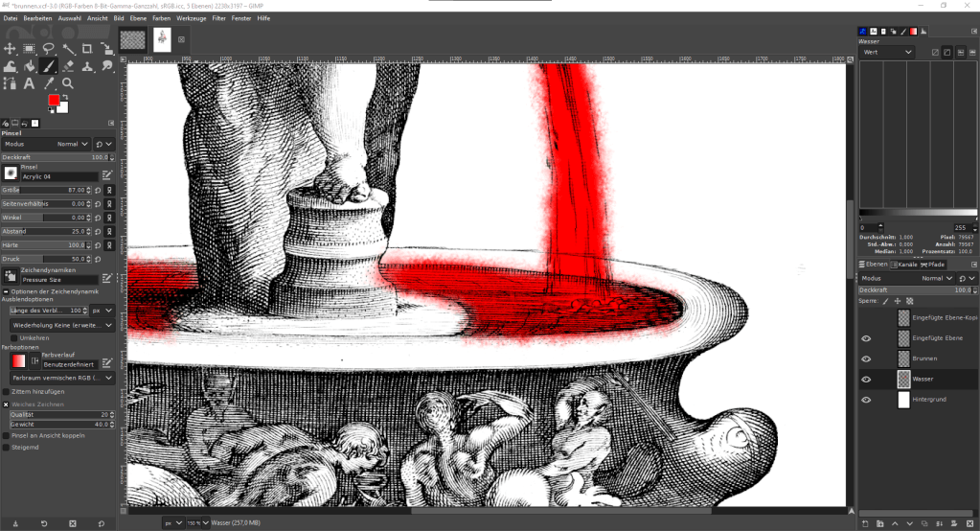Choose the Eraser tool
980x531 pixels.
(68, 66)
